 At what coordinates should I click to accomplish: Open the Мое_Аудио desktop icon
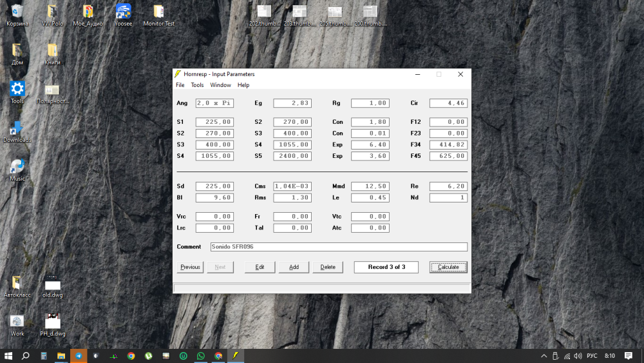(88, 15)
